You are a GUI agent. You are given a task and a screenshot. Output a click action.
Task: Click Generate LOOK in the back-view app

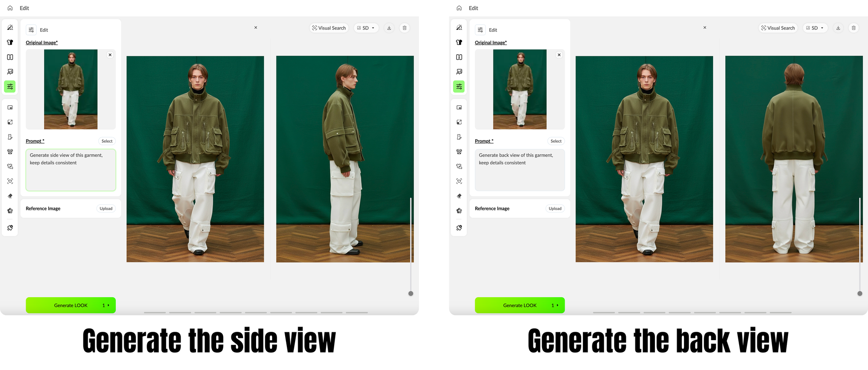(x=519, y=305)
